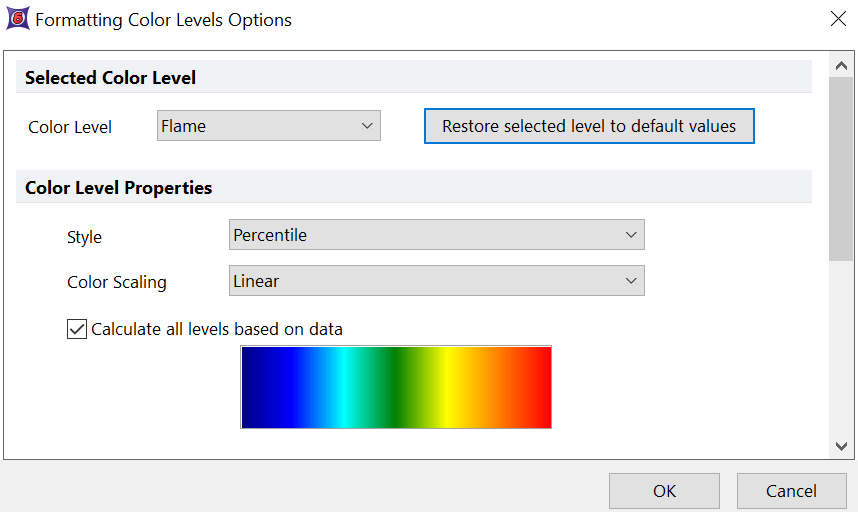Open the Color Level dropdown showing Flame
The height and width of the screenshot is (512, 858).
pos(268,126)
